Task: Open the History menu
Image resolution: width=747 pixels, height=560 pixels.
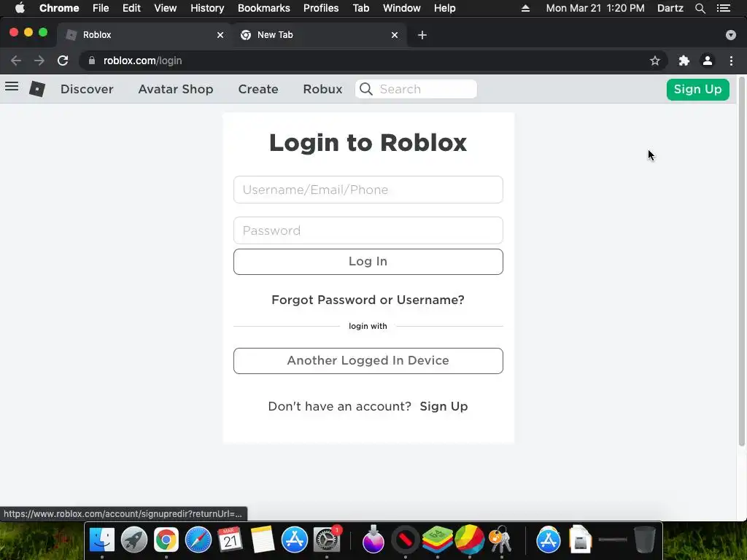Action: [x=207, y=8]
